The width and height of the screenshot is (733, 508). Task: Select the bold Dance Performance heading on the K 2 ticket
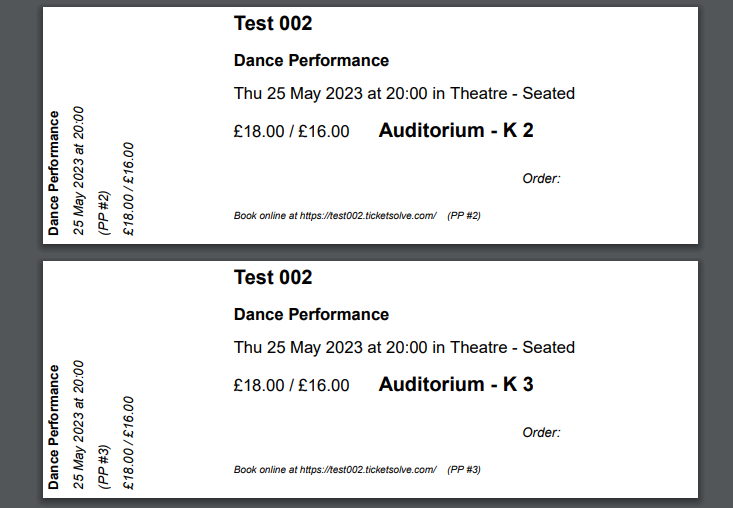[311, 61]
